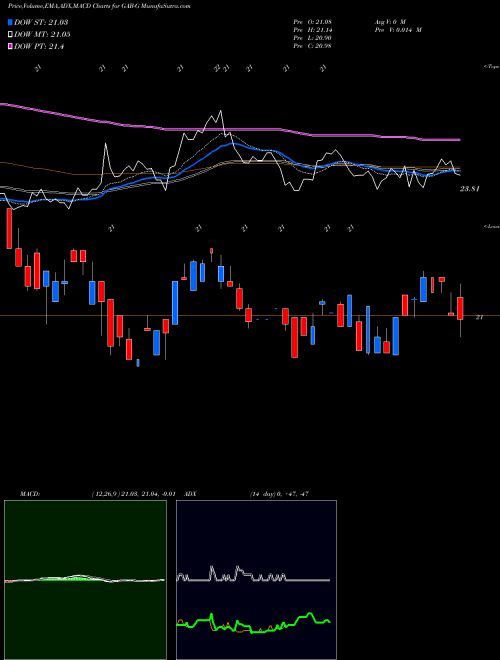Viewport: 500px width, 660px height.
Task: Click the 'Pre O: 21.08' value
Action: tap(312, 22)
